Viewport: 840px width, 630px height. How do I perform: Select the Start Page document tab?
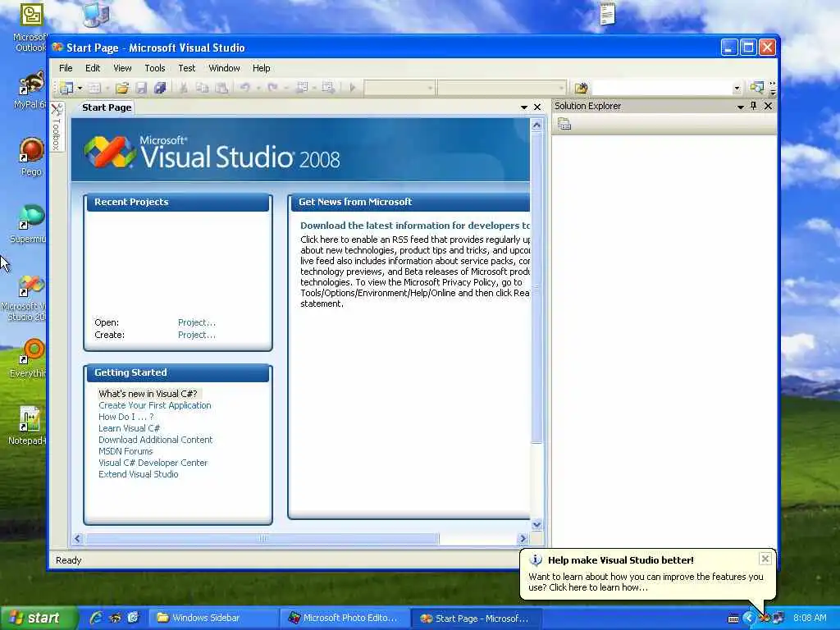click(x=107, y=107)
